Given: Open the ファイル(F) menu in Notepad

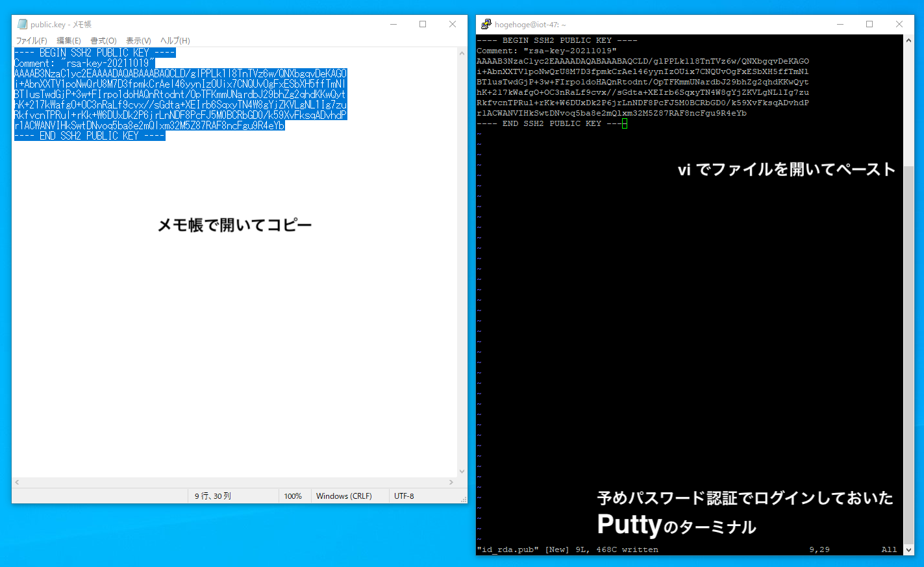Looking at the screenshot, I should click(x=32, y=41).
